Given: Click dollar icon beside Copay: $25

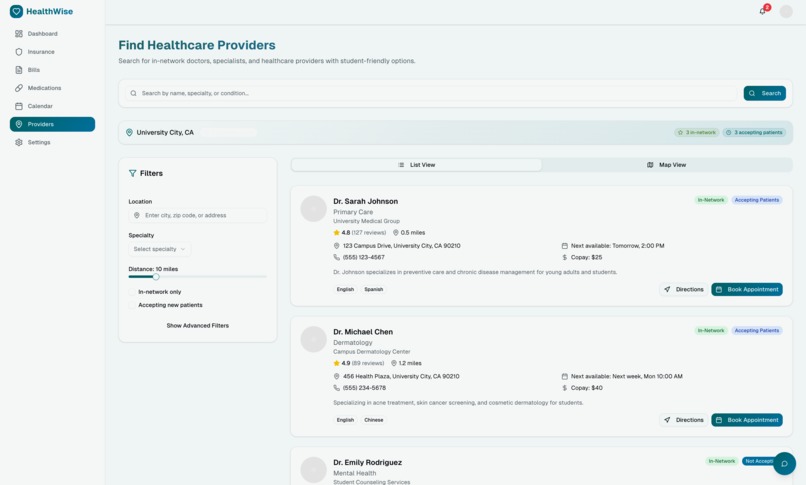Looking at the screenshot, I should click(564, 257).
